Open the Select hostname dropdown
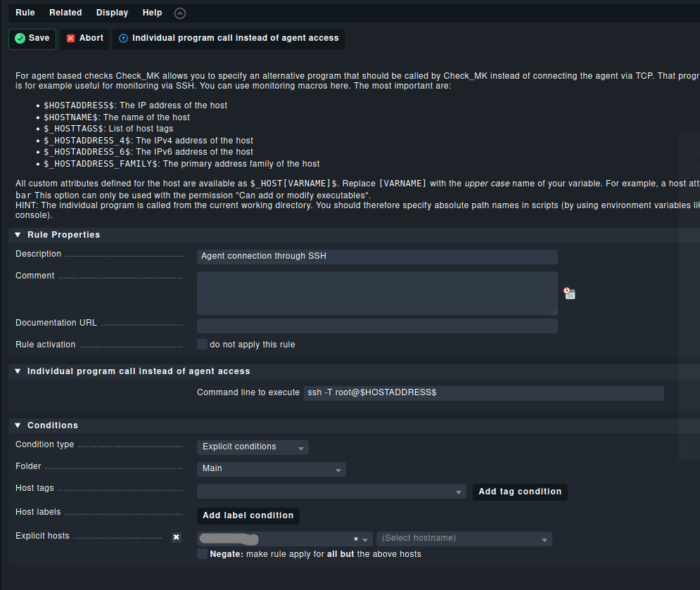 pyautogui.click(x=464, y=539)
